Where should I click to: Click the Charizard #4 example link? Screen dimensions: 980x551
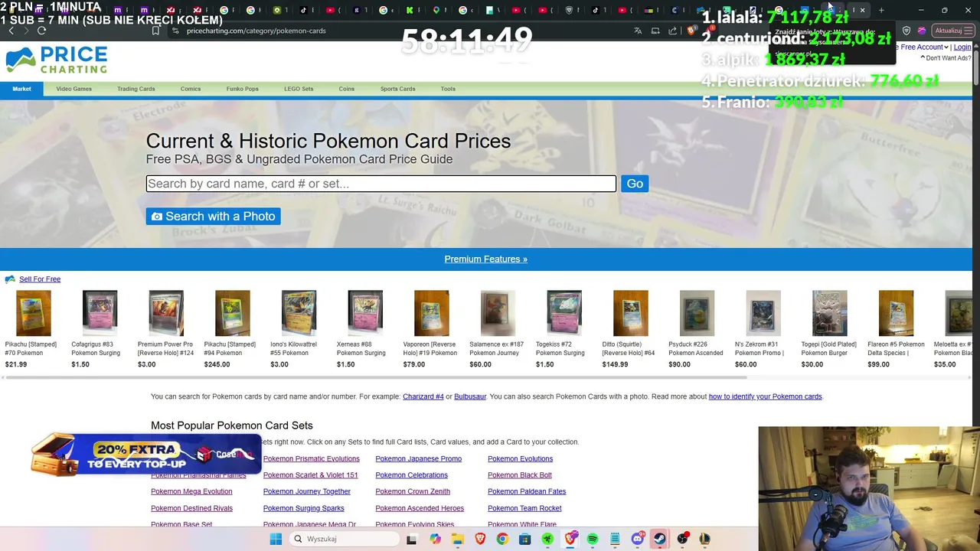[423, 396]
